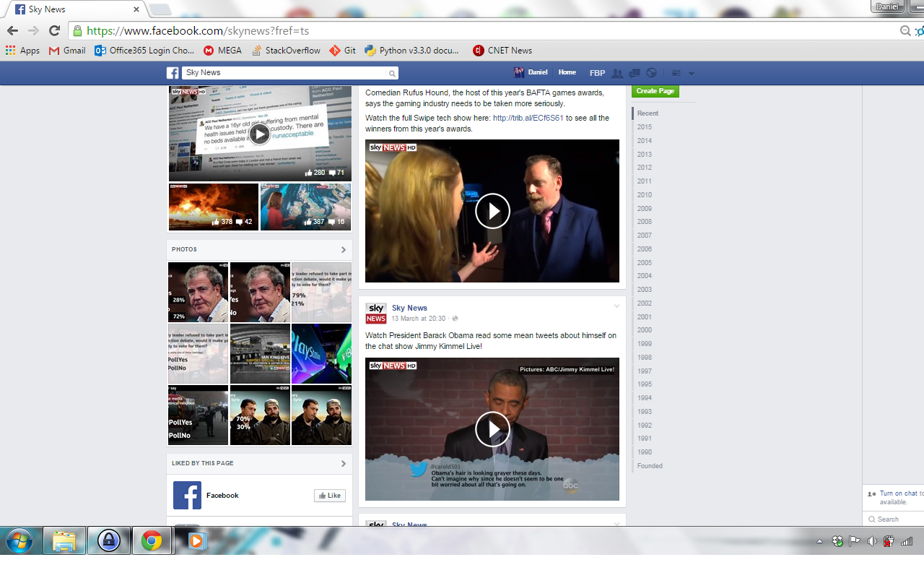Open Notifications globe icon
Viewport: 924px width, 578px height.
pyautogui.click(x=652, y=73)
